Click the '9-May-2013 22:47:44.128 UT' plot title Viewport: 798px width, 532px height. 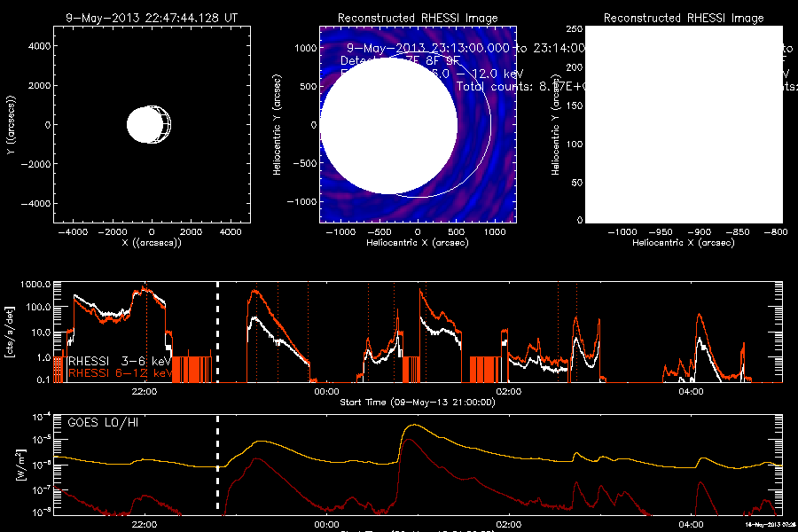(x=152, y=18)
